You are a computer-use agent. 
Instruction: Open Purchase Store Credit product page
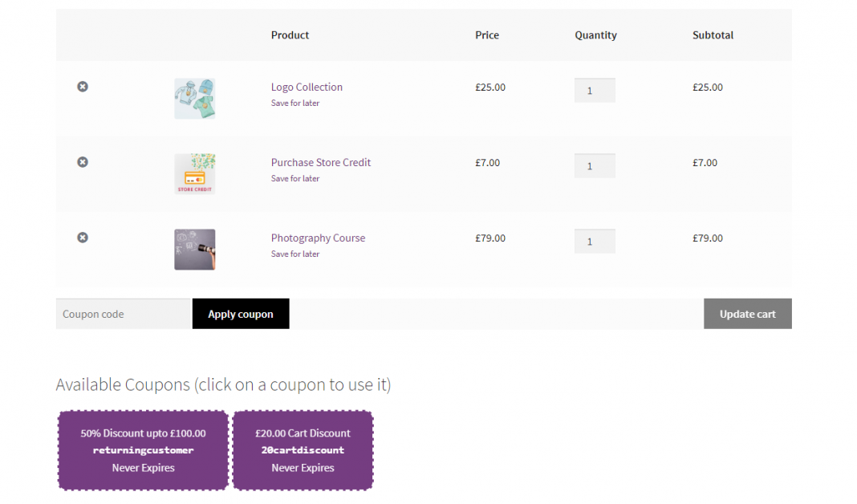click(320, 162)
